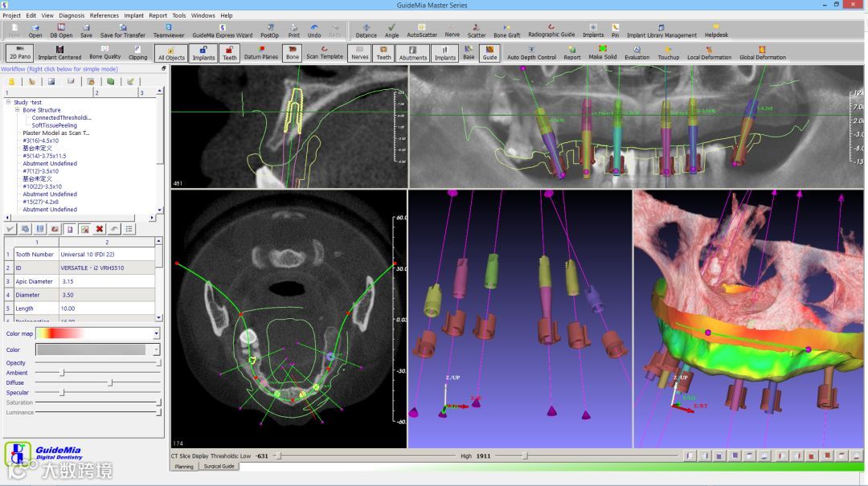Toggle Nerves visibility button
This screenshot has height=486, width=868.
pos(360,53)
